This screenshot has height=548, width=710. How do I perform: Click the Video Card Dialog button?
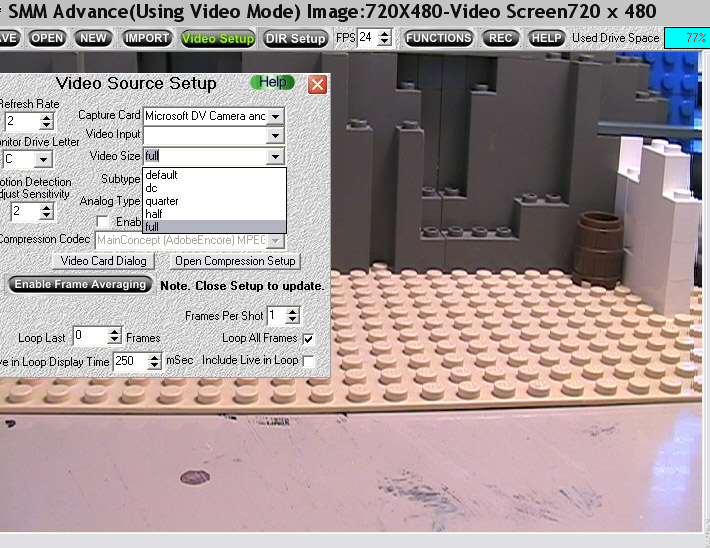(103, 261)
